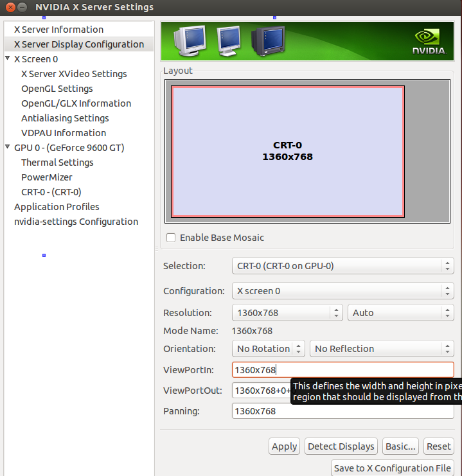Select GPU 0 - (GeForce 9600 GT) entry
The height and width of the screenshot is (476, 462).
tap(69, 148)
